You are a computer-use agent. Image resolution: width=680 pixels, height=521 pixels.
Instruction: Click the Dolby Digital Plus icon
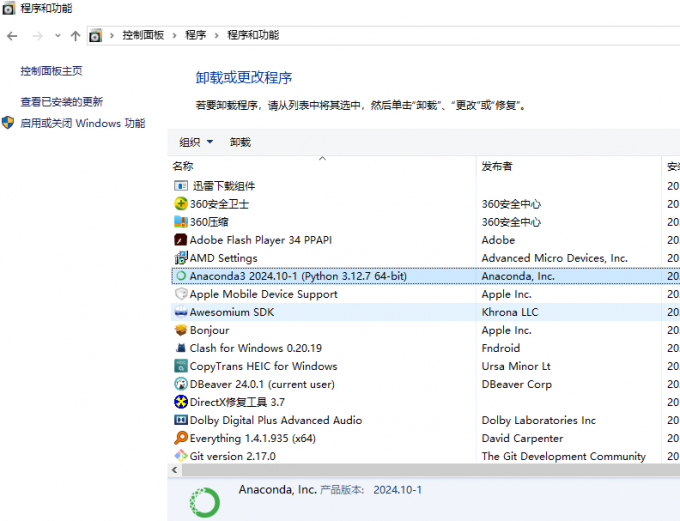coord(181,420)
